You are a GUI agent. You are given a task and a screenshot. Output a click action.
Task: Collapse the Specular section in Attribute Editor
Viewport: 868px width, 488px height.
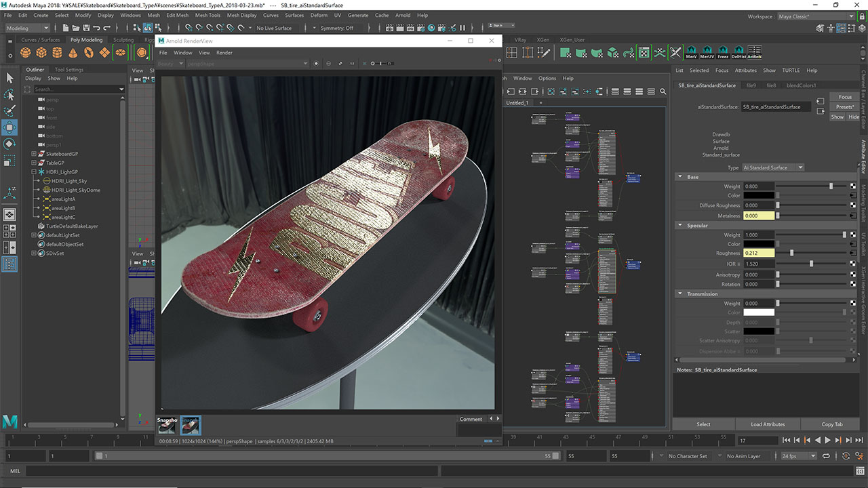point(680,226)
